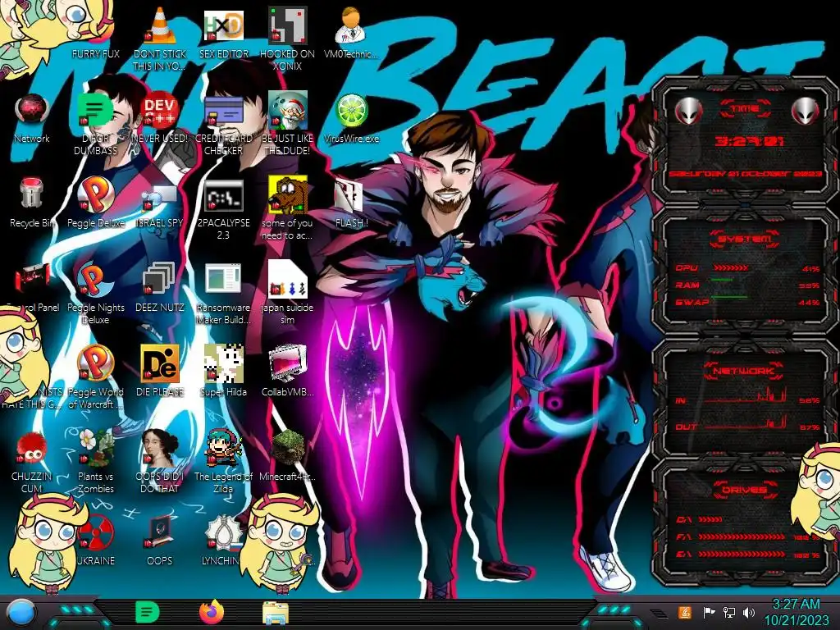Click the SYSTEM widget header
The width and height of the screenshot is (840, 630).
[745, 238]
